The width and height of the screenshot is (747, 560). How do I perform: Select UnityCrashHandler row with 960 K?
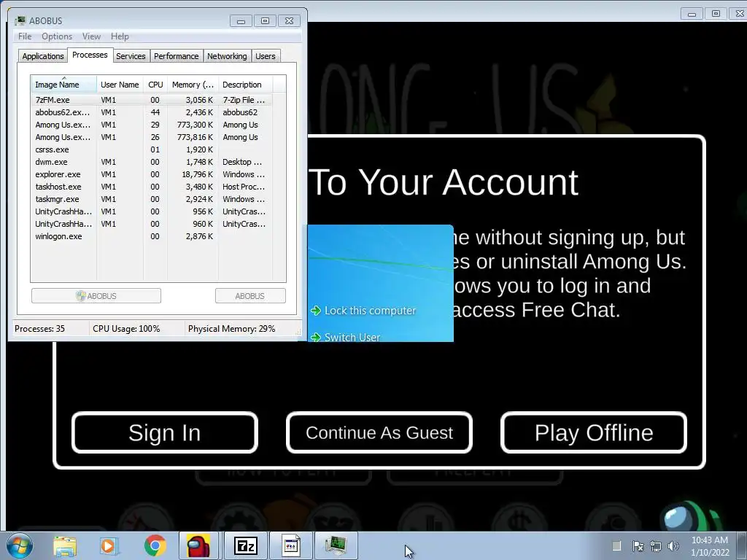[152, 224]
